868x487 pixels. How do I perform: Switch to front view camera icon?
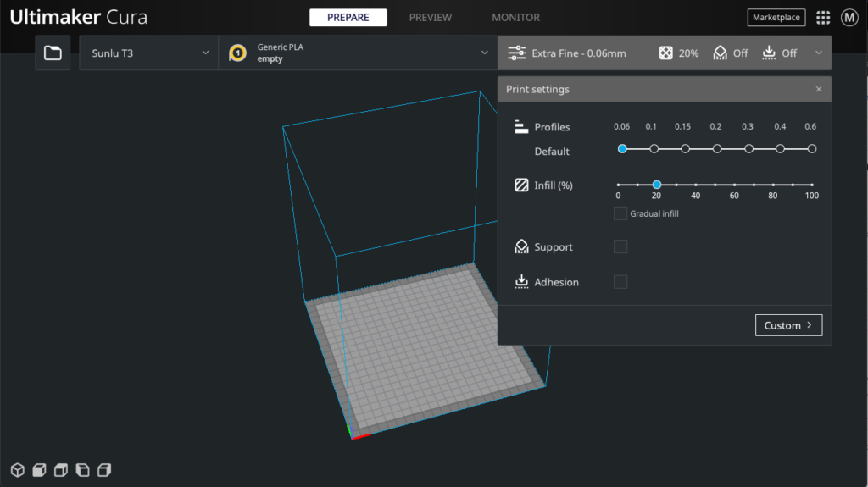[x=39, y=470]
